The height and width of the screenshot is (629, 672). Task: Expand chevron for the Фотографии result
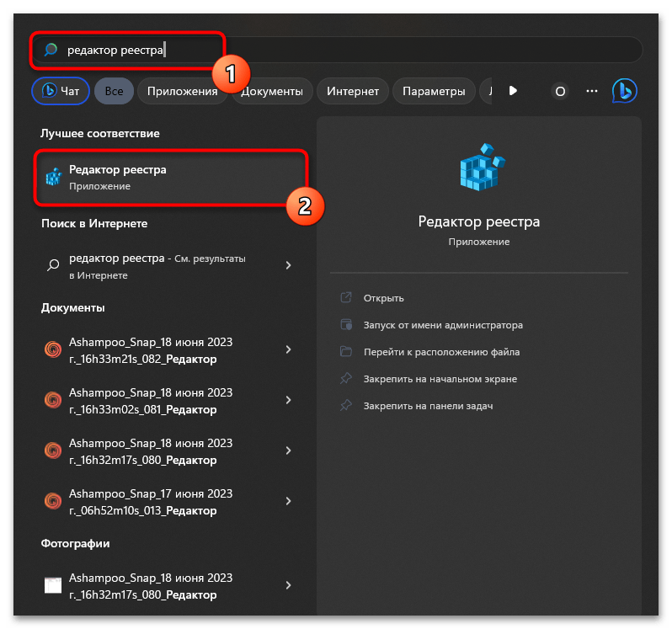pos(289,585)
